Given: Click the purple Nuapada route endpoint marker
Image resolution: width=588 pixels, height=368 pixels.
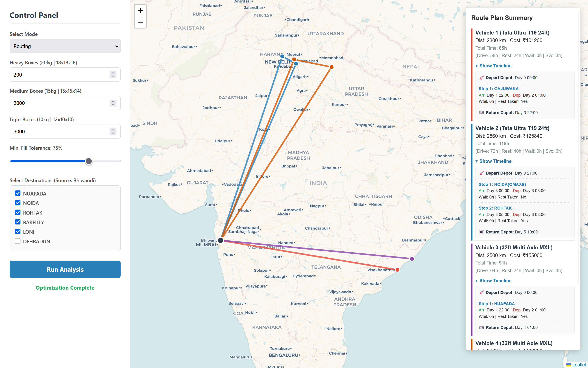Looking at the screenshot, I should [412, 259].
